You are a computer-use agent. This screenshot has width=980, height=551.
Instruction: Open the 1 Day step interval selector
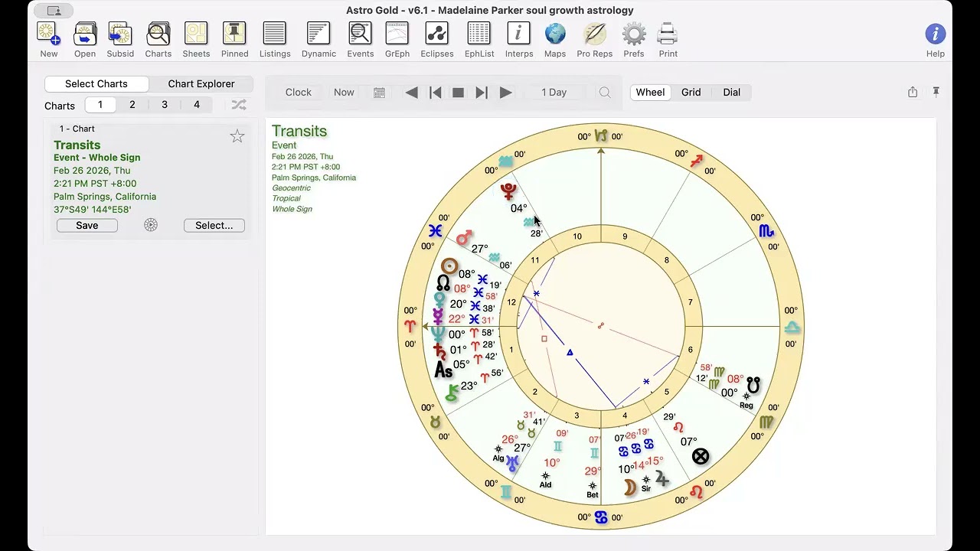(x=554, y=92)
